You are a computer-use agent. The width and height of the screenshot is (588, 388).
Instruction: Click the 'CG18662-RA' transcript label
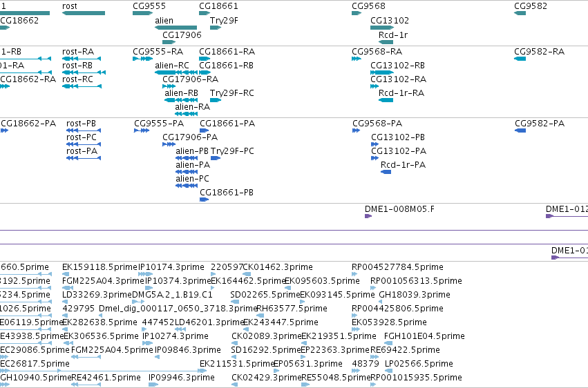[x=28, y=79]
